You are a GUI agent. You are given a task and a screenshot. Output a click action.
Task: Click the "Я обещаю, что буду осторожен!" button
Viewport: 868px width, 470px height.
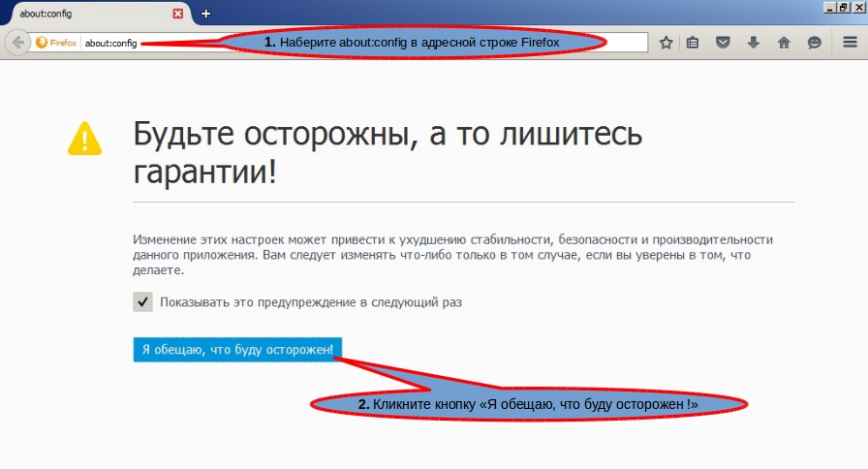pyautogui.click(x=237, y=349)
